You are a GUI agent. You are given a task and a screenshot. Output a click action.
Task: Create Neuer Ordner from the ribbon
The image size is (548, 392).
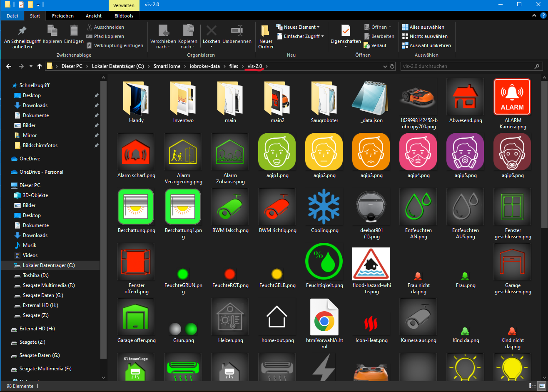tap(266, 37)
